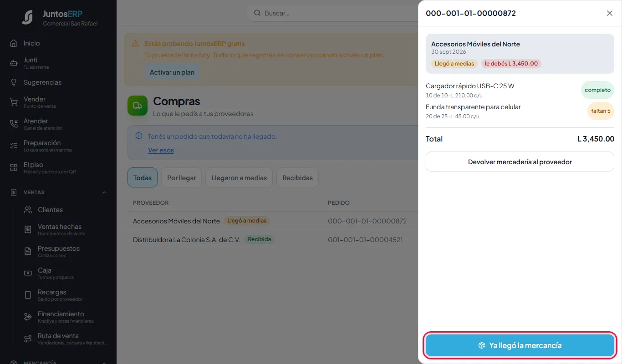This screenshot has width=622, height=364.
Task: Open the Ver esos link
Action: coord(161,150)
